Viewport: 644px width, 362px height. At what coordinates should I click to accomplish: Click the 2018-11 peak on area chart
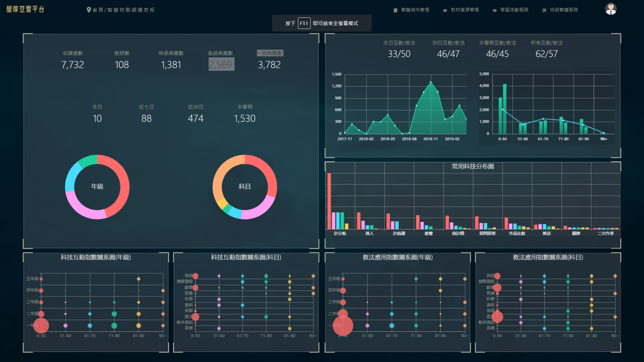point(431,82)
